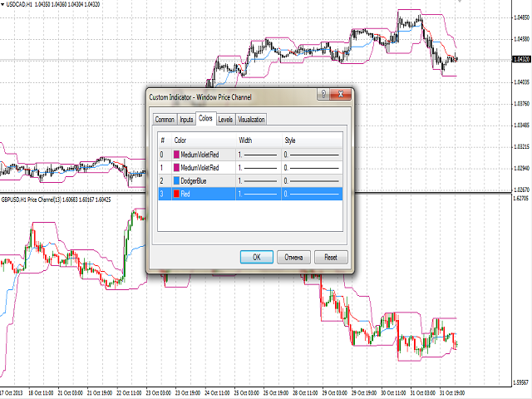532x399 pixels.
Task: Select row number 2 cell
Action: 165,180
